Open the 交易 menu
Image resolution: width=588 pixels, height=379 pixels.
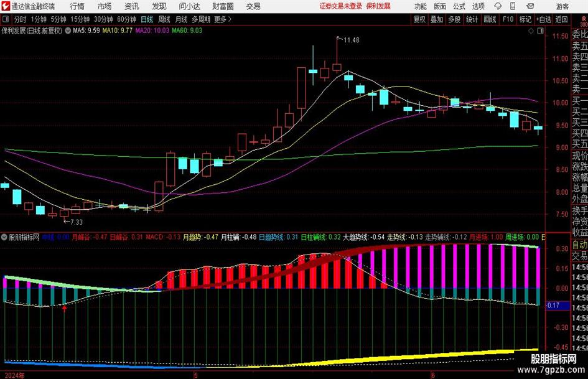tap(253, 6)
